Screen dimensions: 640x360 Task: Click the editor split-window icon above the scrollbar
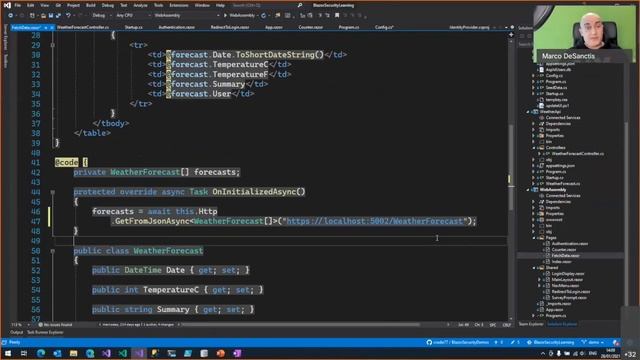511,35
